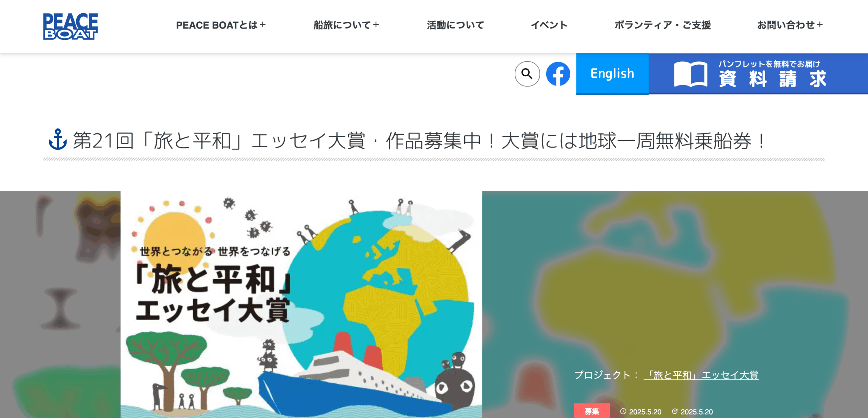Switch the site to English
Screen dimensions: 868x418
pos(612,74)
